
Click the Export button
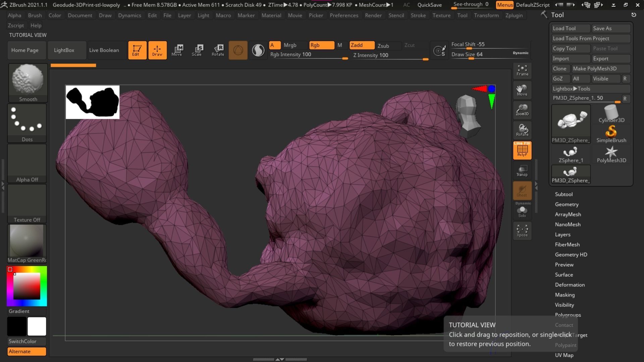611,59
